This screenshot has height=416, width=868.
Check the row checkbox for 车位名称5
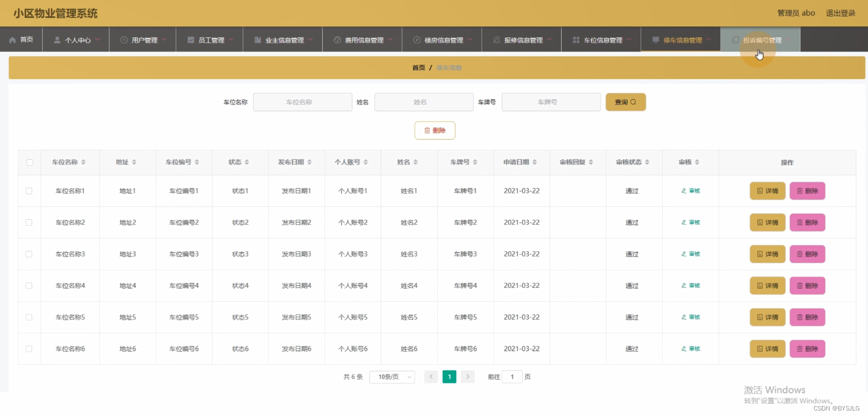point(29,317)
